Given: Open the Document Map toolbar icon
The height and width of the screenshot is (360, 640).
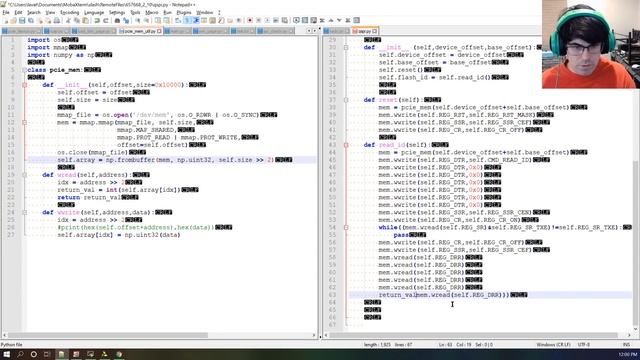Looking at the screenshot, I should coord(212,20).
